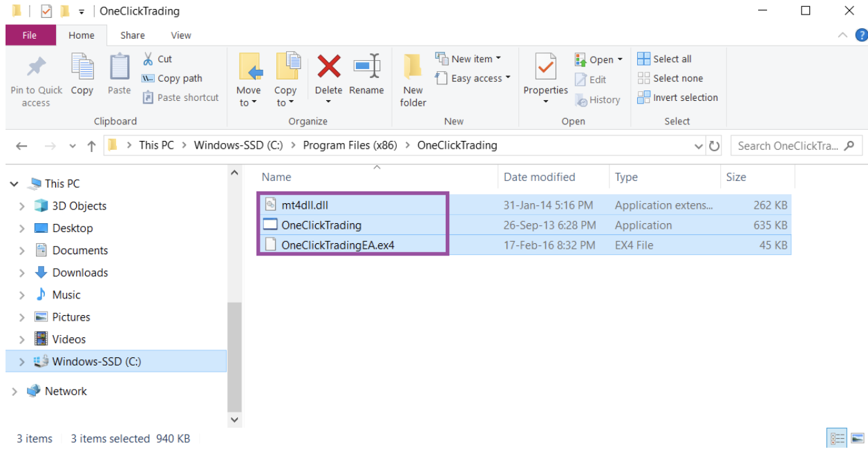Click the Forward navigation arrow
The image size is (868, 456).
click(x=50, y=146)
